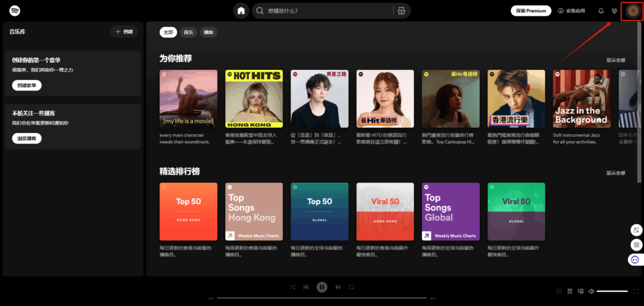
Task: Click the Spotify logo
Action: pyautogui.click(x=15, y=11)
